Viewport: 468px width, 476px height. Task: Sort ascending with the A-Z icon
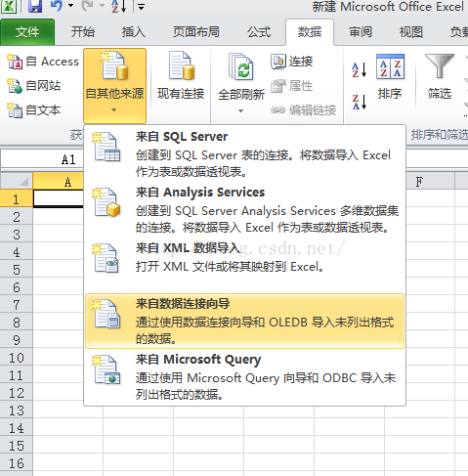360,69
